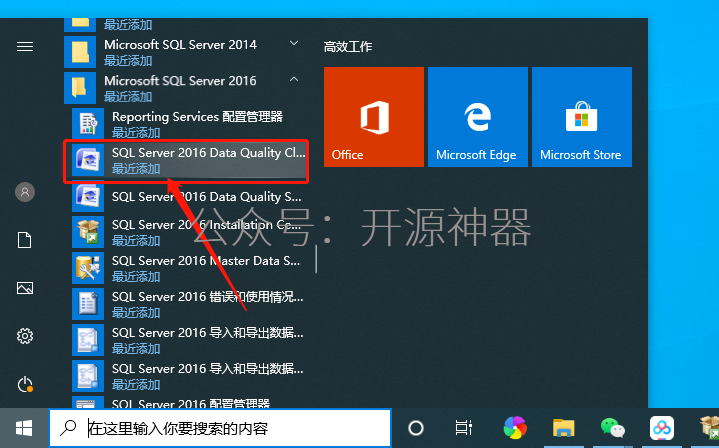719x448 pixels.
Task: Open WeChat on taskbar
Action: coord(613,428)
